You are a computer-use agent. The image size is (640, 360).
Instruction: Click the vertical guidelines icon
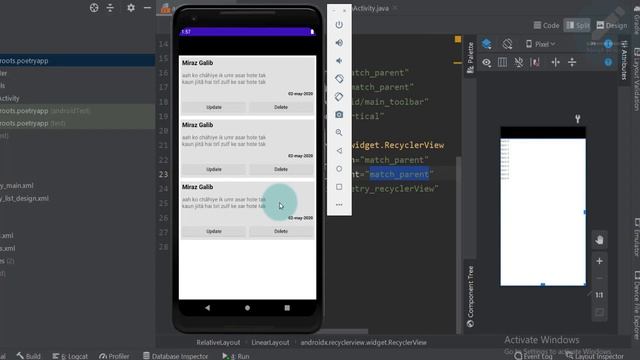[x=572, y=62]
